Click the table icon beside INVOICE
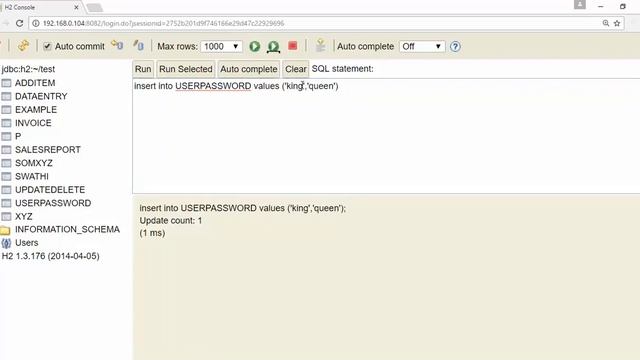The image size is (640, 360). coord(6,123)
